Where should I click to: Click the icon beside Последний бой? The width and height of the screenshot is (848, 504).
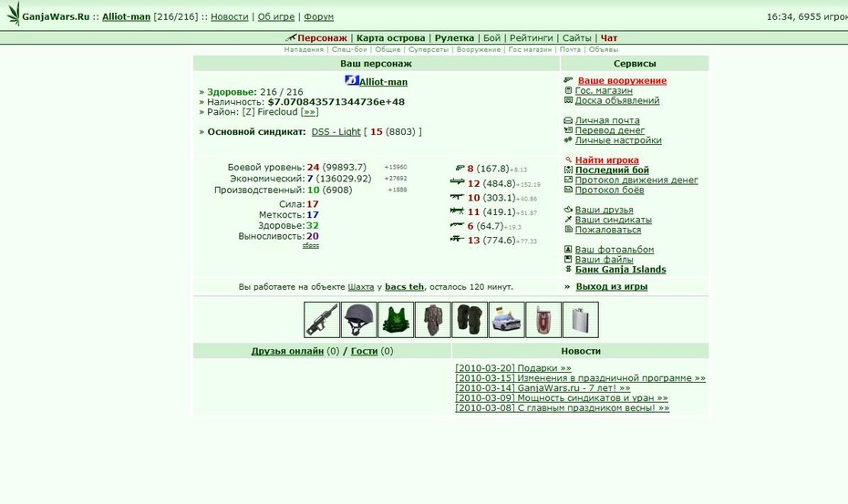(568, 170)
